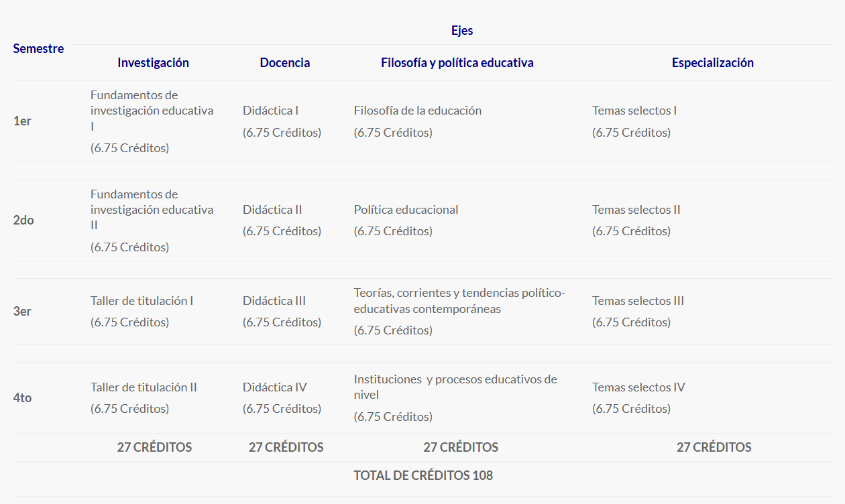
Task: Select the Investigación column header
Action: 153,62
